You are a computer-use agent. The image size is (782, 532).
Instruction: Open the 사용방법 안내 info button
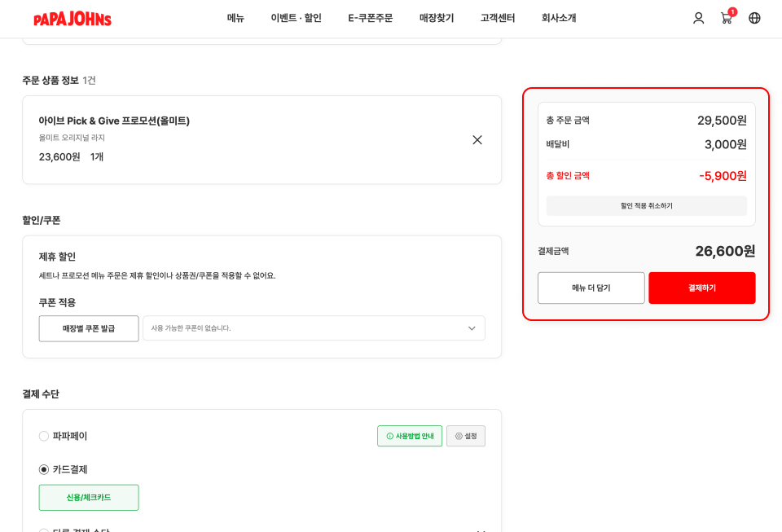coord(410,436)
